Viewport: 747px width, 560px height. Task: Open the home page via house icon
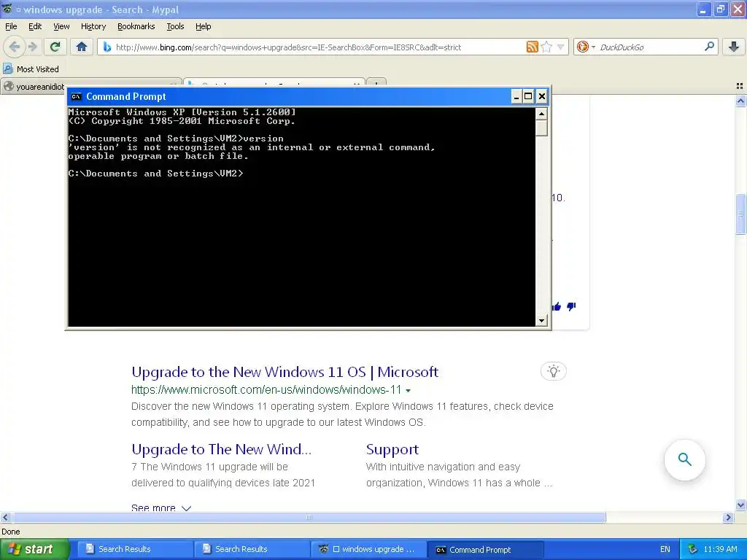pyautogui.click(x=82, y=47)
